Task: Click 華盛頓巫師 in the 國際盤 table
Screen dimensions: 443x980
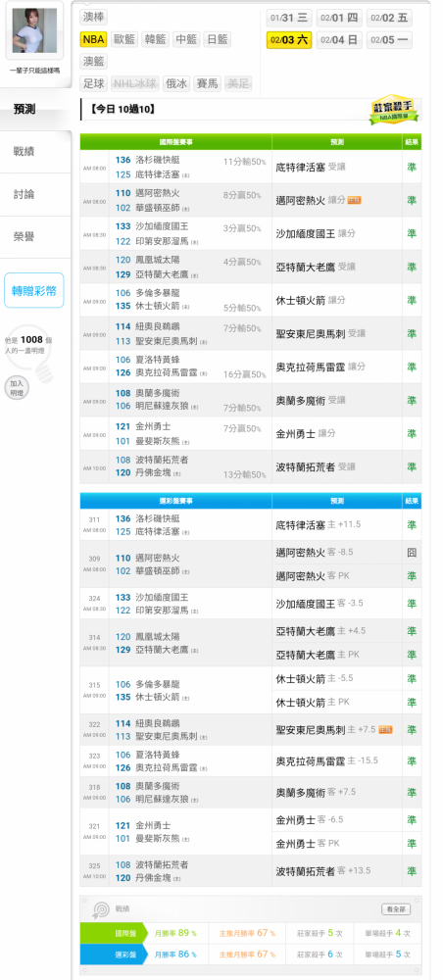Action: 158,208
